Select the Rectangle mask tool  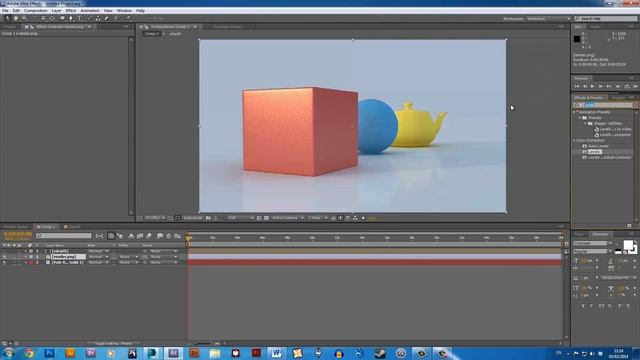point(62,18)
